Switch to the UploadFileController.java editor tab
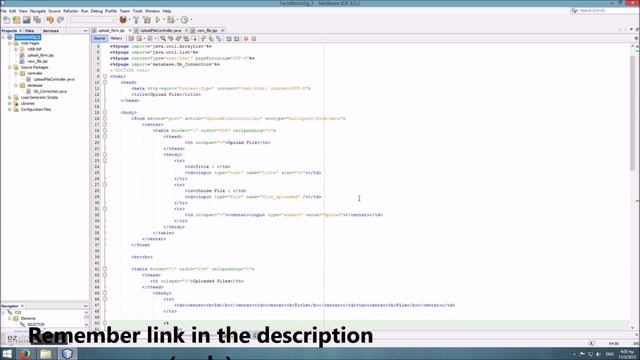640x360 pixels. [x=160, y=31]
